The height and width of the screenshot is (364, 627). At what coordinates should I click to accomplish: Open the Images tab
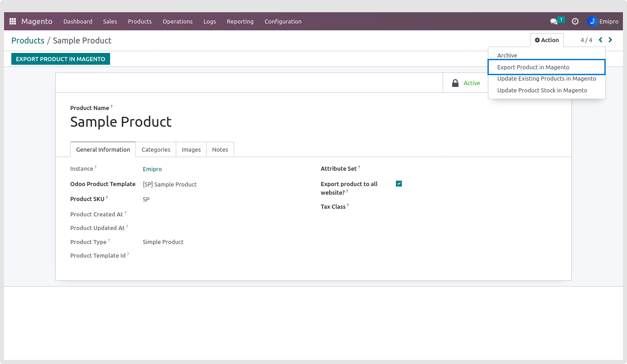(x=191, y=150)
